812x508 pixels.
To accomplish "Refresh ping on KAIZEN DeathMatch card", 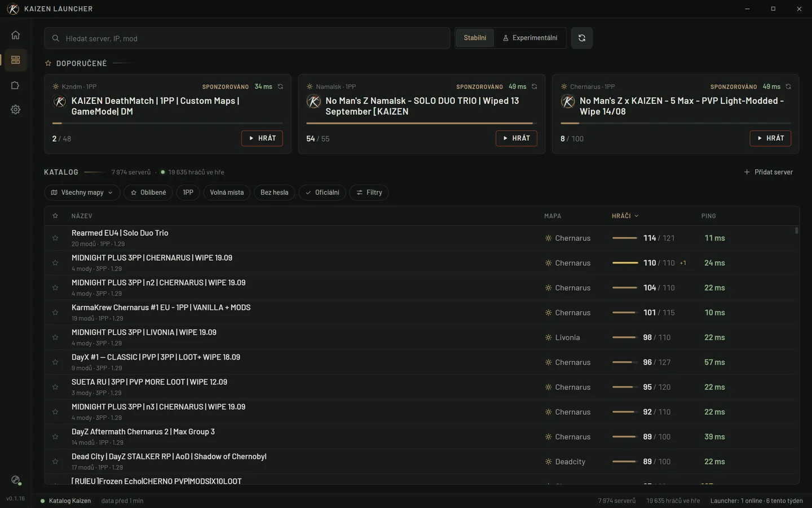I will point(280,87).
